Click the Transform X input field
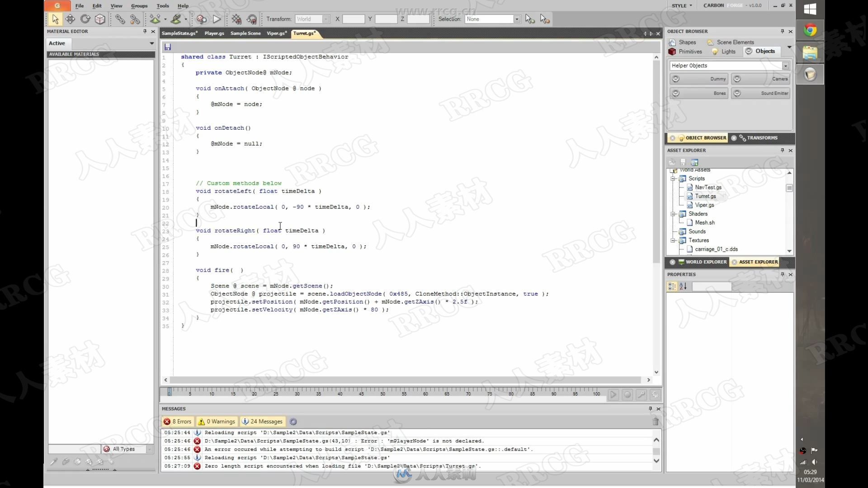The height and width of the screenshot is (488, 868). pos(354,19)
